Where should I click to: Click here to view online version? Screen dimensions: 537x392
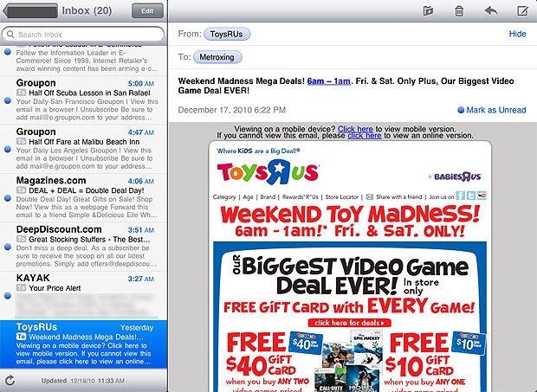click(365, 136)
